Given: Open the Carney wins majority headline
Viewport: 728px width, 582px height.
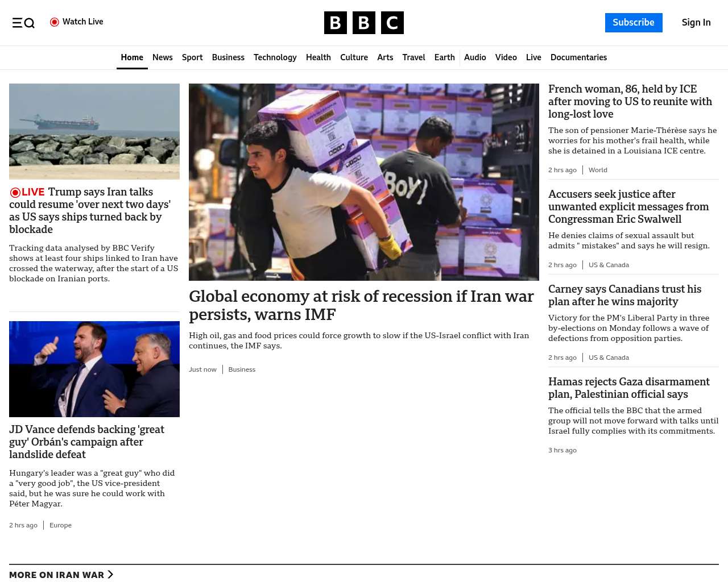Looking at the screenshot, I should coord(624,295).
